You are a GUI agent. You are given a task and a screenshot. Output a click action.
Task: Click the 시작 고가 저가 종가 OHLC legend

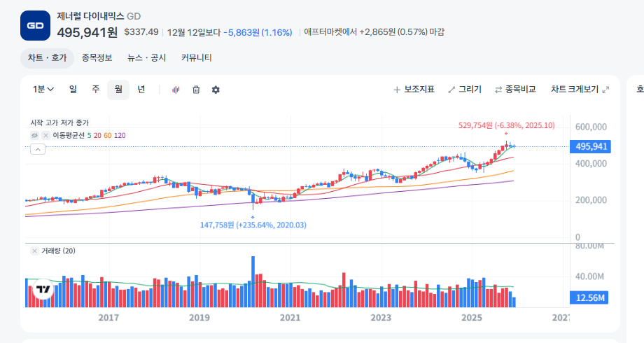pyautogui.click(x=59, y=122)
